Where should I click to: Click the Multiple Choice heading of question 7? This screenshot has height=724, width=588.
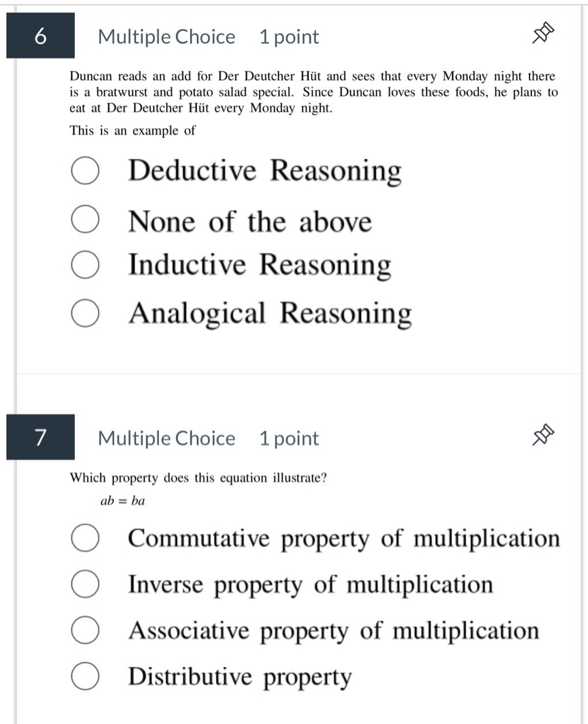point(167,439)
